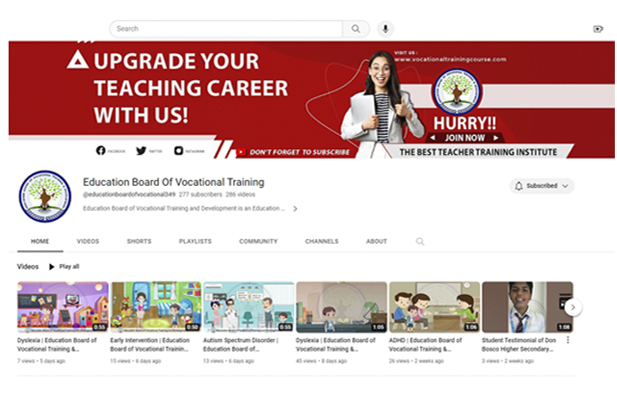Screen dimensions: 617x400
Task: Click Autism Spectrum Disorder video title
Action: click(x=241, y=345)
